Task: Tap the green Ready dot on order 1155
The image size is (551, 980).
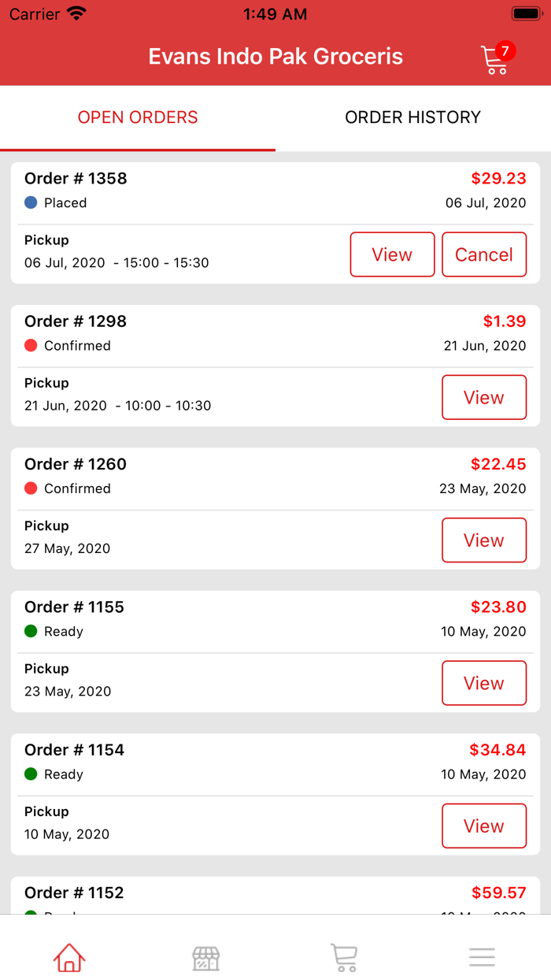Action: (31, 631)
